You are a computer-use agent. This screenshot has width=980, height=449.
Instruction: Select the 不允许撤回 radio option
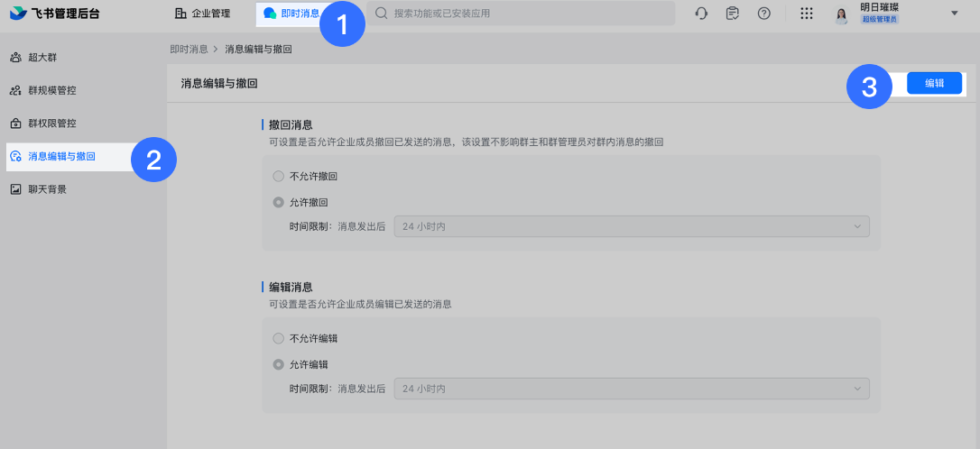tap(278, 176)
